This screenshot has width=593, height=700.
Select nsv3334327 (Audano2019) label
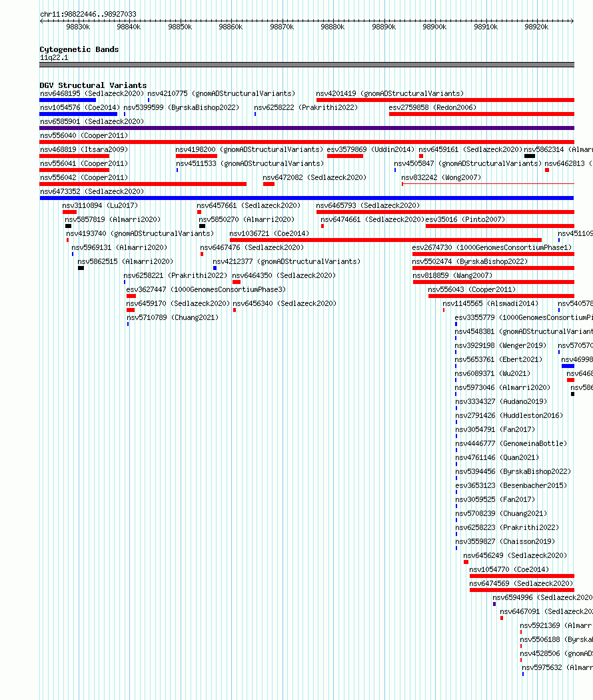coord(501,402)
